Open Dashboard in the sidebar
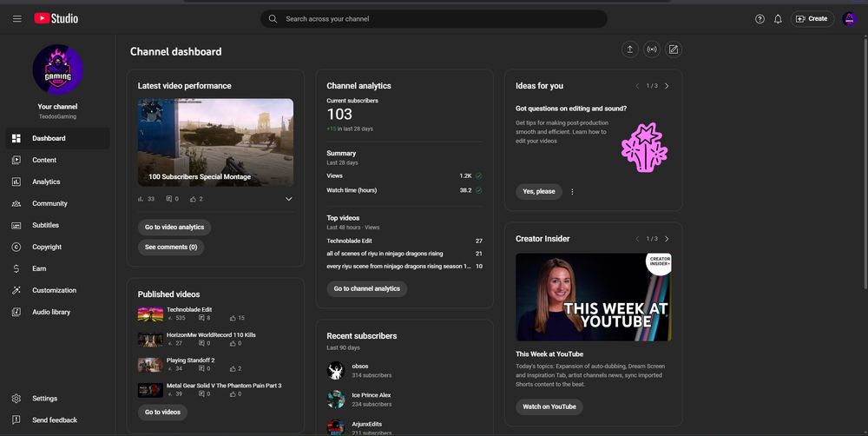Viewport: 868px width, 436px height. coord(57,138)
